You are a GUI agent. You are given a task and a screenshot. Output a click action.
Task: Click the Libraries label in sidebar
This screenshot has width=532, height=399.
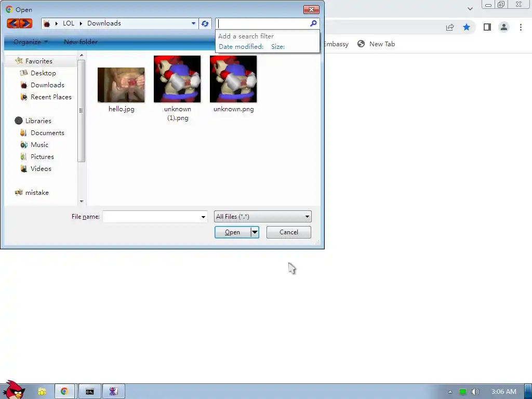click(38, 121)
